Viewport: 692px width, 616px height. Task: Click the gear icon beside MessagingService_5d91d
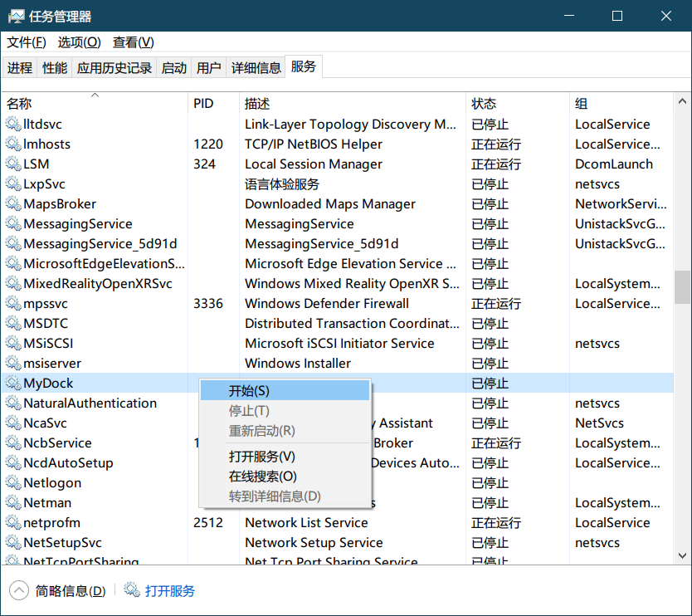(13, 244)
